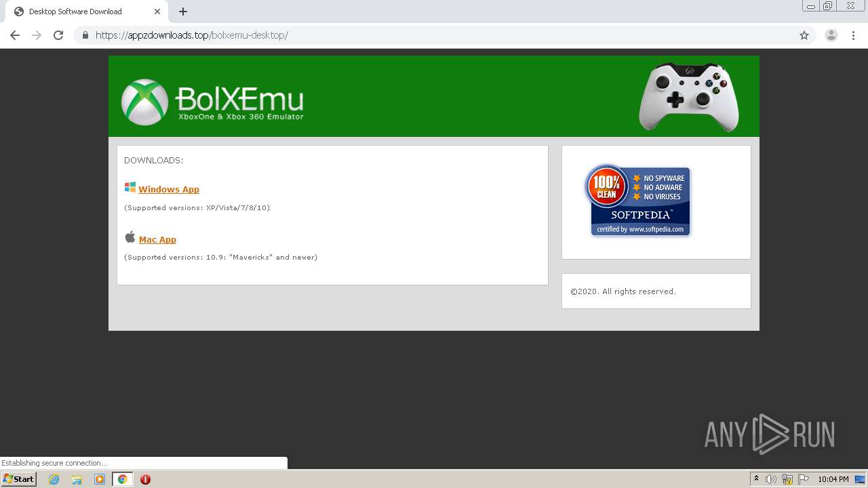Click the Xbox sphere logo in banner

click(144, 102)
